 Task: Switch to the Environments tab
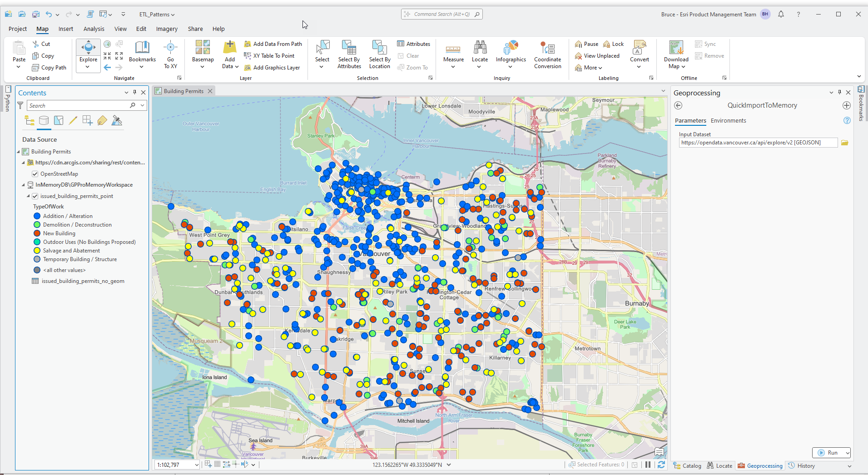(x=728, y=120)
